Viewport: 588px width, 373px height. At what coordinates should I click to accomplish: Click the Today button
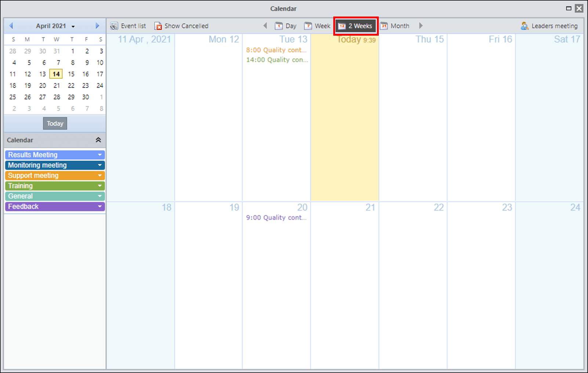55,123
